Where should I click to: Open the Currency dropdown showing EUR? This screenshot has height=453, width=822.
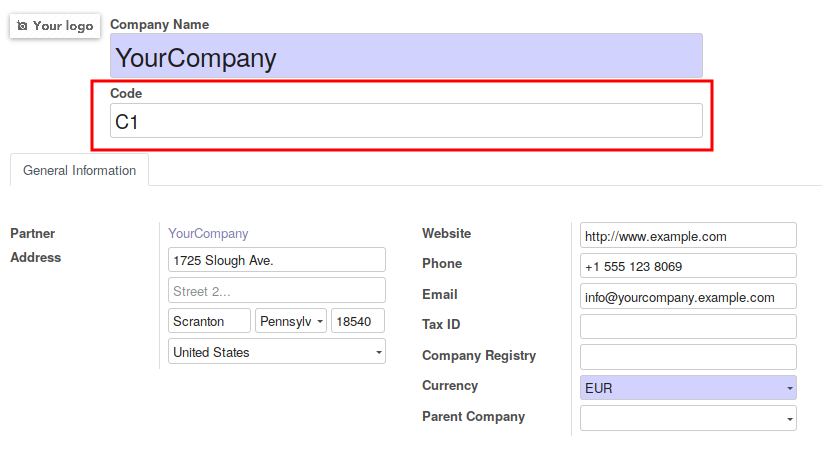pos(688,388)
